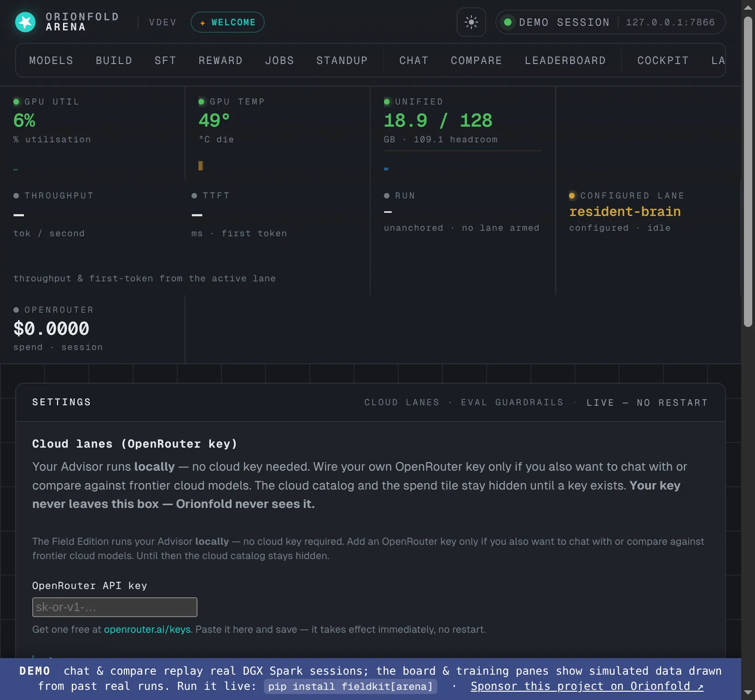Click the page vertical scrollbar thumb
The image size is (755, 700).
[748, 171]
